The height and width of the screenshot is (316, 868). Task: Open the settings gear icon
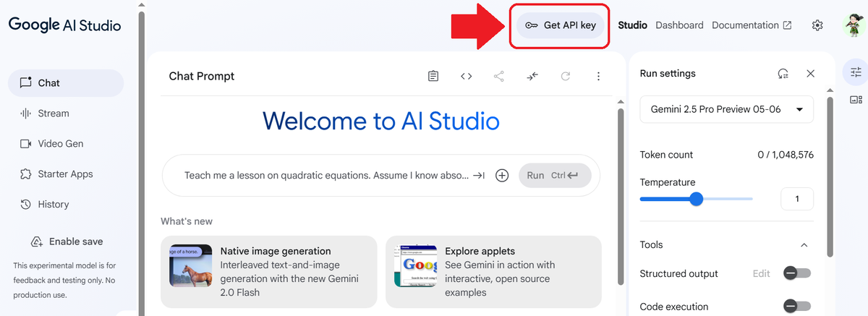point(817,25)
